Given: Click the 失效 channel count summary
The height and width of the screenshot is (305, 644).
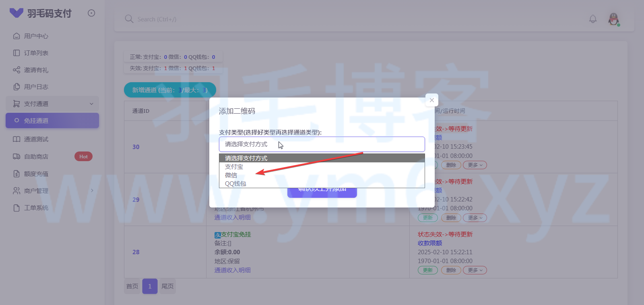Looking at the screenshot, I should tap(173, 68).
